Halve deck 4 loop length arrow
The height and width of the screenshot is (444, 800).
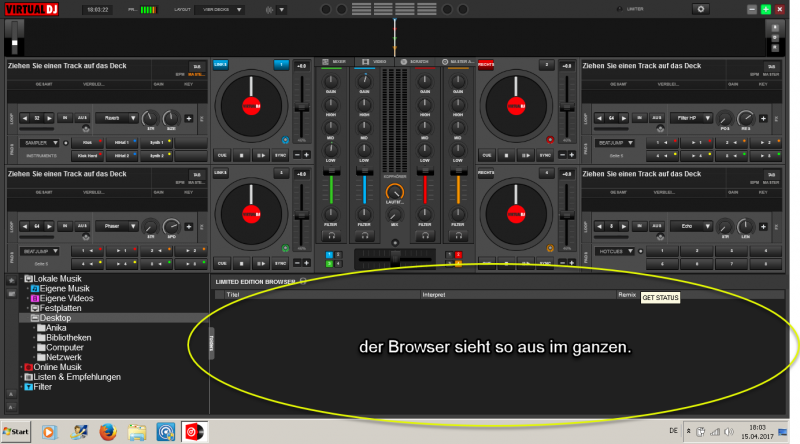point(599,226)
